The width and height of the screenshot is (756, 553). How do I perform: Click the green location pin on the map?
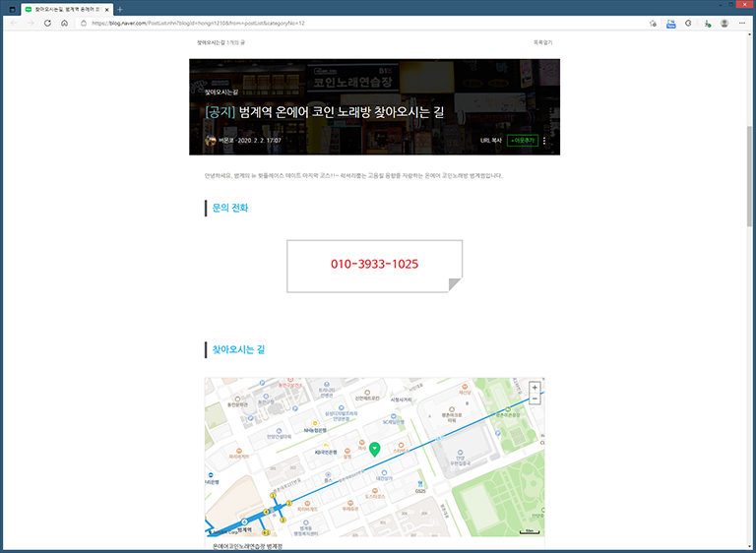coord(374,449)
